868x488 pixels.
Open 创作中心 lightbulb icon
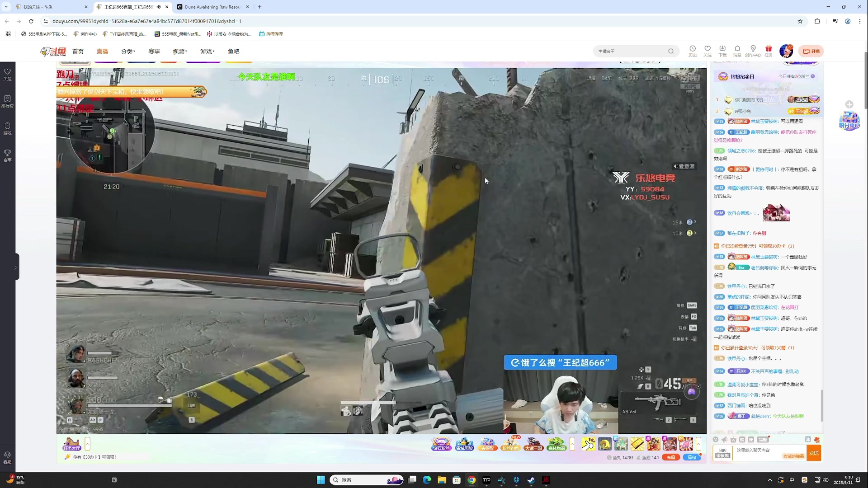[753, 51]
